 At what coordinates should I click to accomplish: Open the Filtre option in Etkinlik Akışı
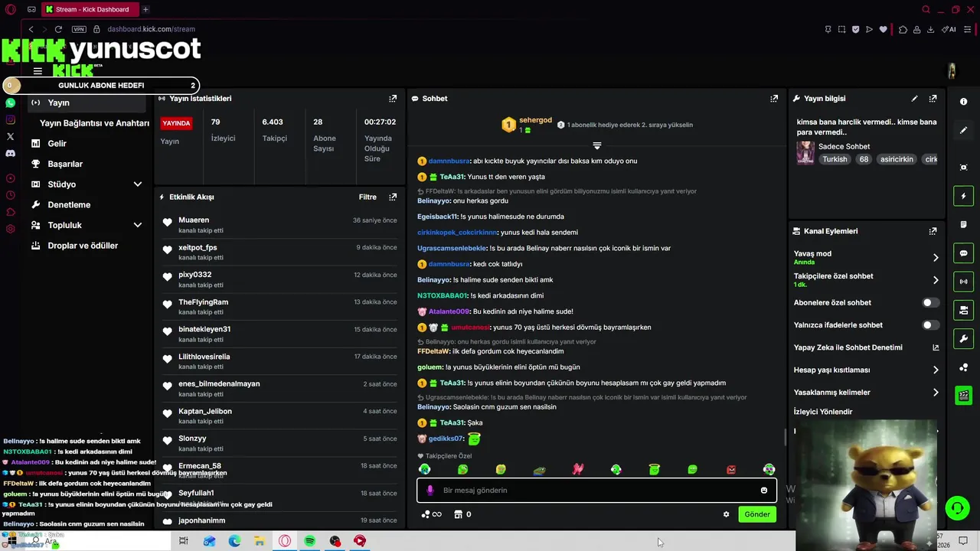tap(367, 197)
